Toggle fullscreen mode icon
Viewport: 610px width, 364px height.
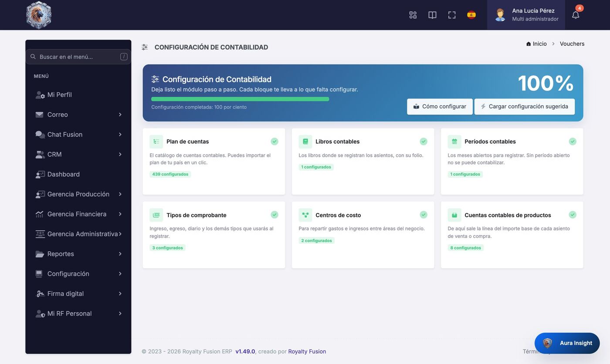click(x=452, y=15)
